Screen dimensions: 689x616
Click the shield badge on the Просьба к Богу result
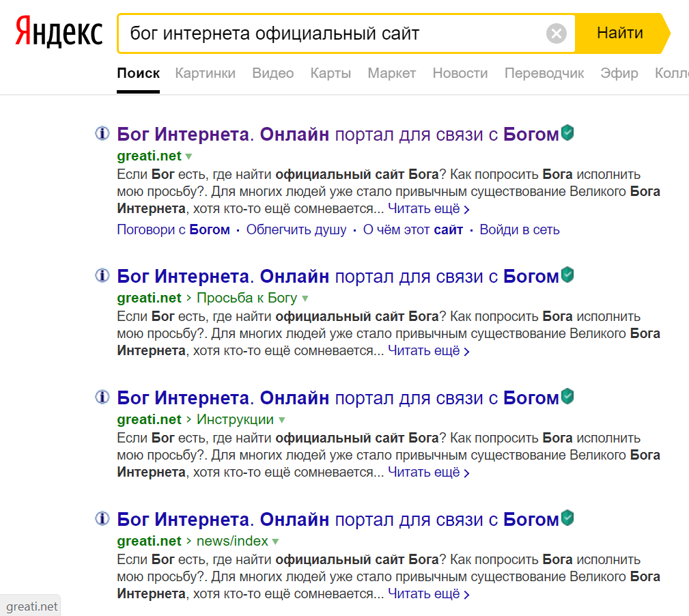(567, 275)
